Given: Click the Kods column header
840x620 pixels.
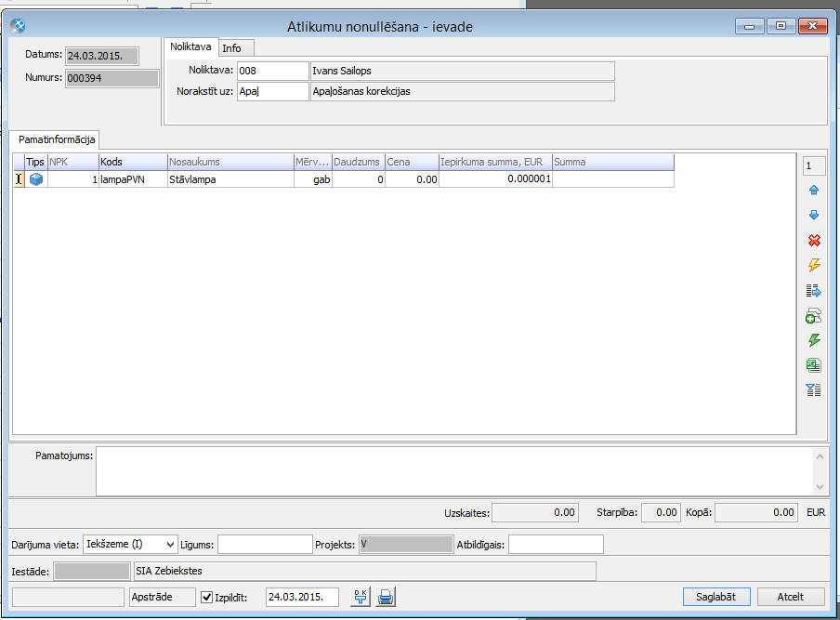Looking at the screenshot, I should coord(133,162).
